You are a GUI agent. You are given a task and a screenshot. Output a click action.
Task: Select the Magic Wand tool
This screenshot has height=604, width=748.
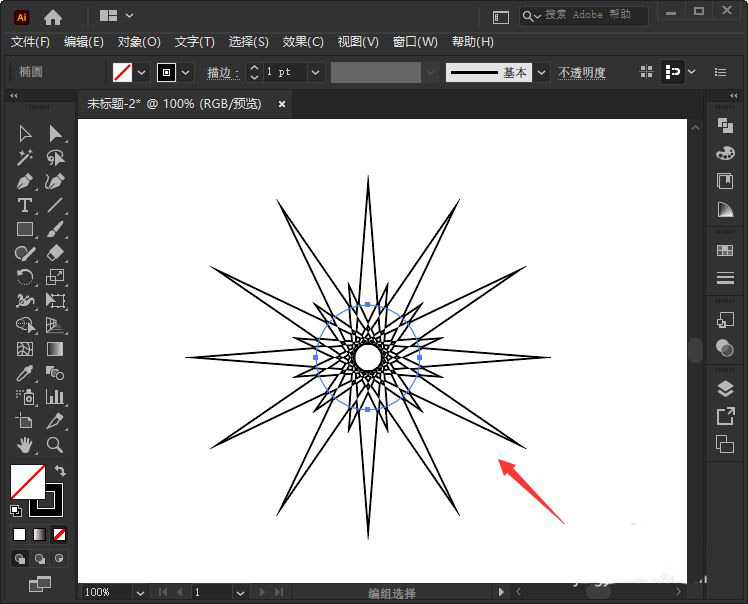pos(25,157)
